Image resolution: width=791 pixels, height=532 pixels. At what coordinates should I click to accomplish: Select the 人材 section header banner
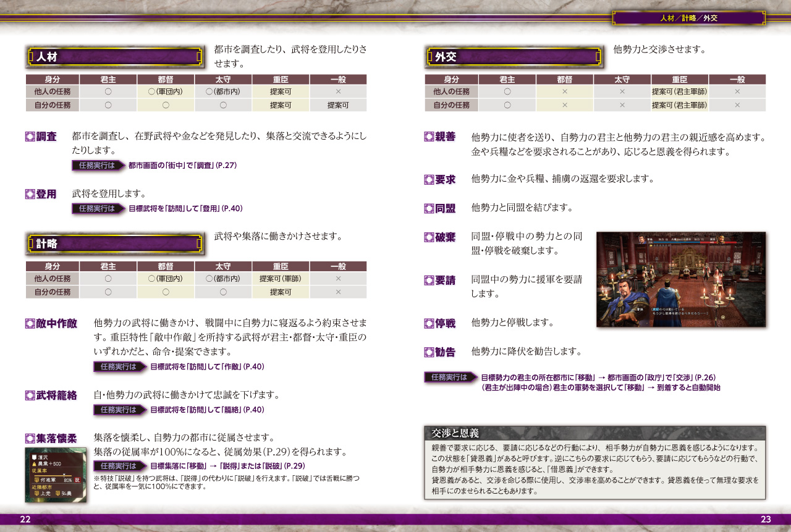tap(116, 57)
